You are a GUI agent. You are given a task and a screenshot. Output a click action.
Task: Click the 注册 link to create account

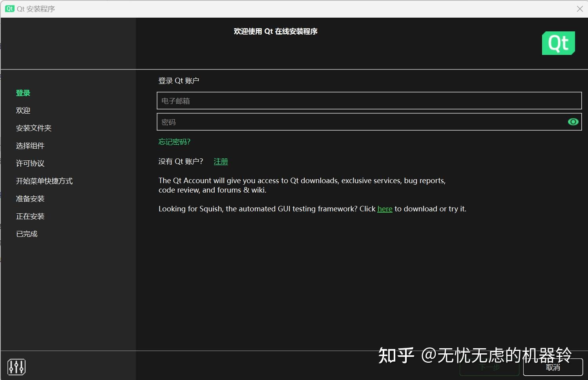221,161
